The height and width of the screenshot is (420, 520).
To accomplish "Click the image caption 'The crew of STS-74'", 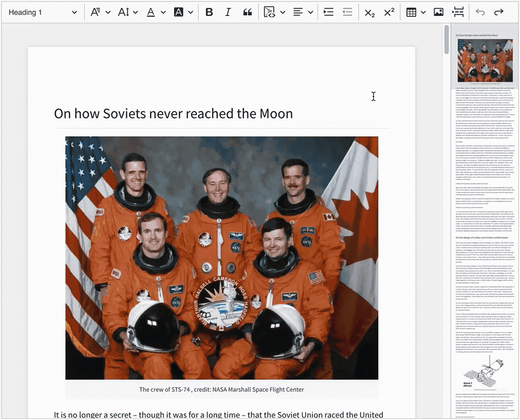I will (164, 389).
